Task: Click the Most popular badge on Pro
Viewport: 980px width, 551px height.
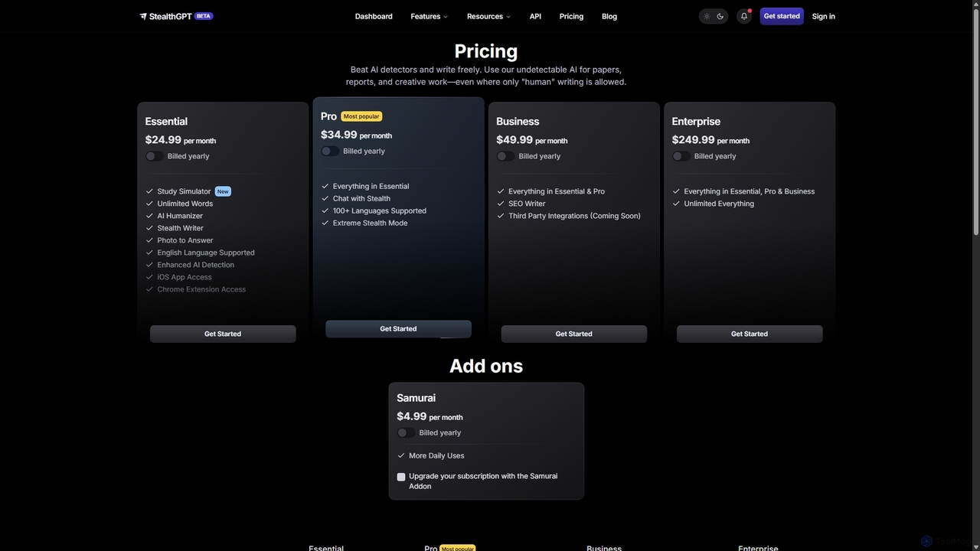Action: 361,116
